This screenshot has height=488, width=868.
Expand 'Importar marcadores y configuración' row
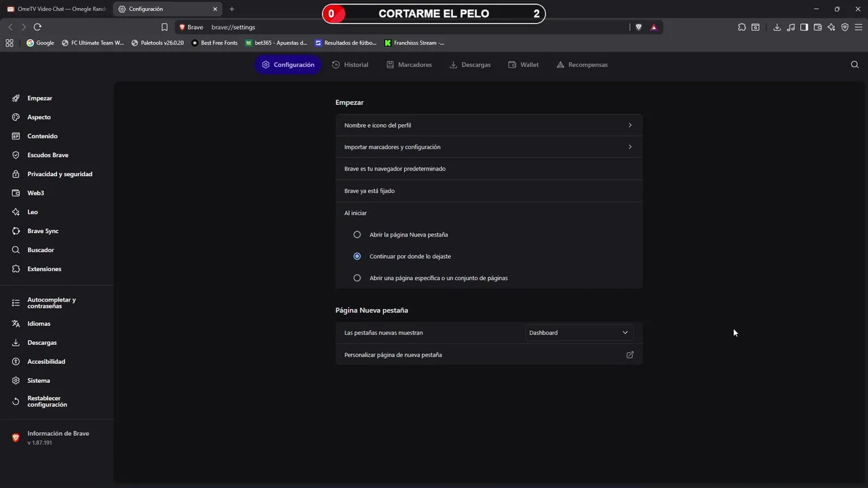489,147
